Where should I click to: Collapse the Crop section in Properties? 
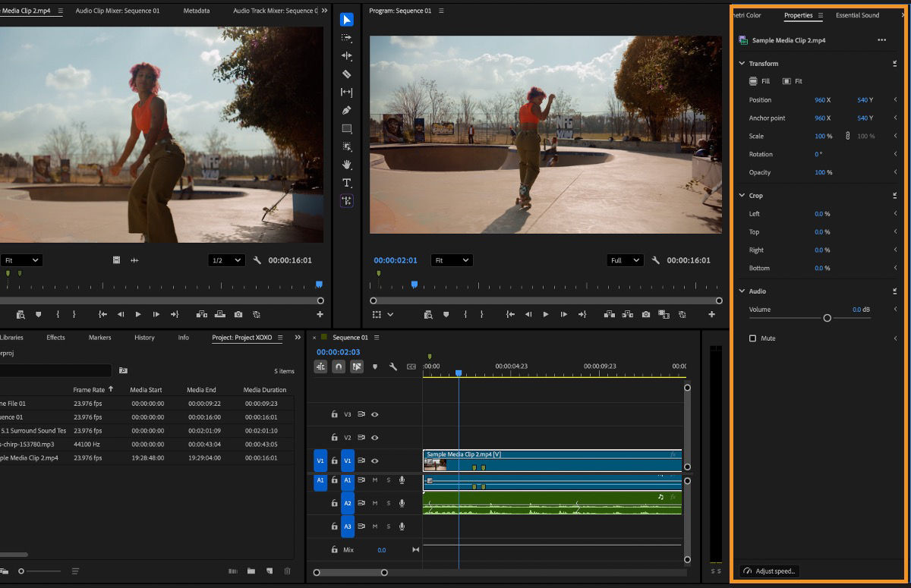(x=742, y=196)
